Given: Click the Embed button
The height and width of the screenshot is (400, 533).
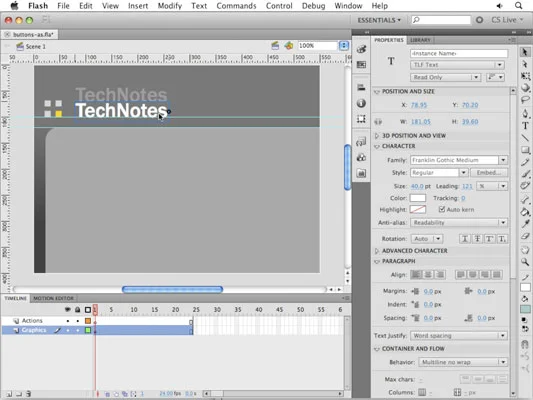Looking at the screenshot, I should pos(489,173).
